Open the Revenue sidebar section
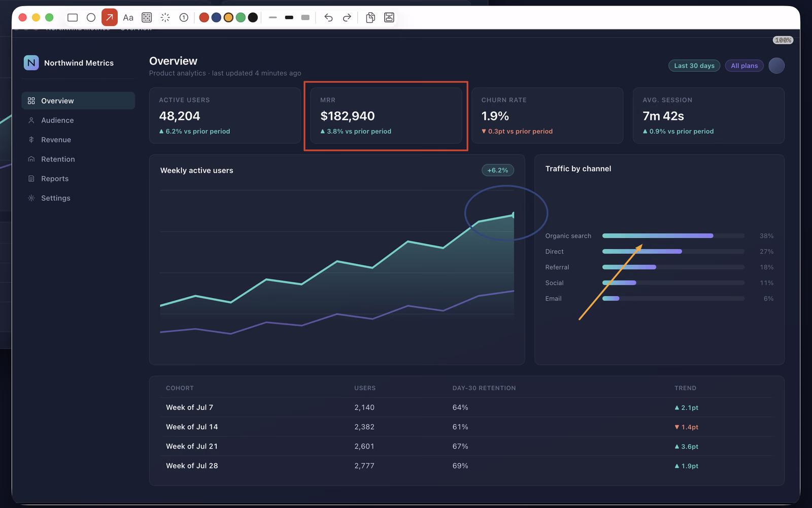The width and height of the screenshot is (812, 508). (x=78, y=140)
